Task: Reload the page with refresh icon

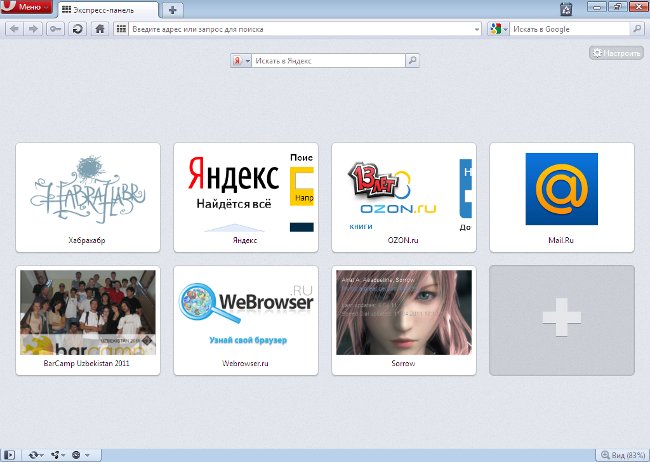Action: 77,29
